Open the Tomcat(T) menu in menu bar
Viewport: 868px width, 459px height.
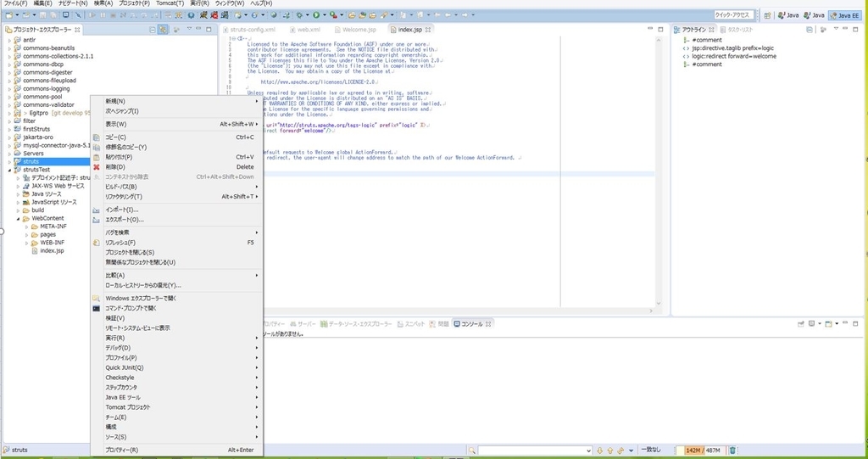[170, 3]
